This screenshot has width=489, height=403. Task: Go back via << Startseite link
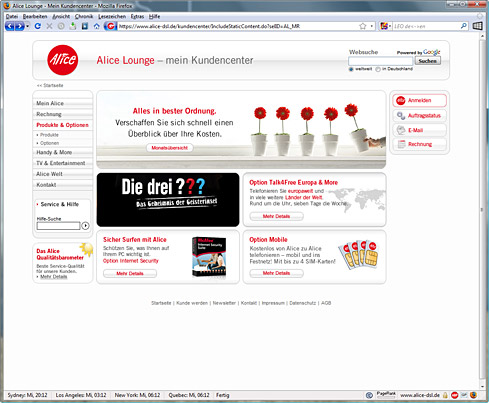tap(50, 85)
